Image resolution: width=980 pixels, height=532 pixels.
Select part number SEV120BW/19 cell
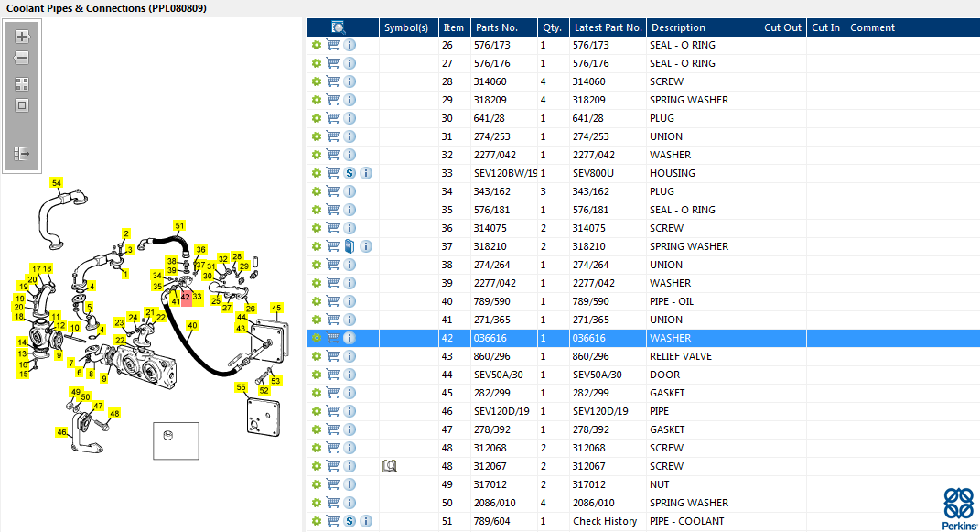[x=505, y=173]
